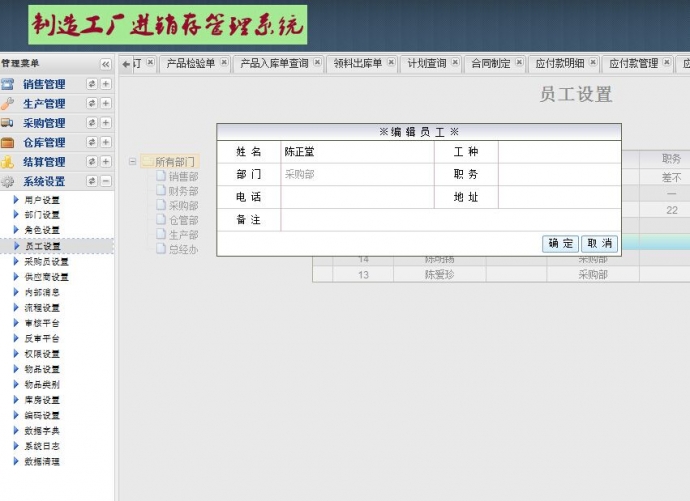This screenshot has height=501, width=690.
Task: Click the 地址 input field
Action: 559,197
